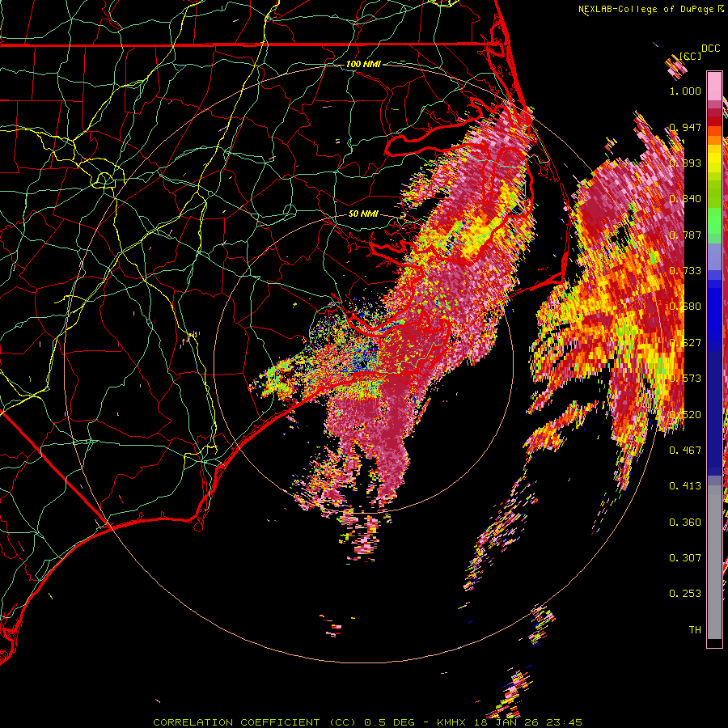Click the 0.573 scale value
Screen dimensions: 728x728
tap(685, 379)
